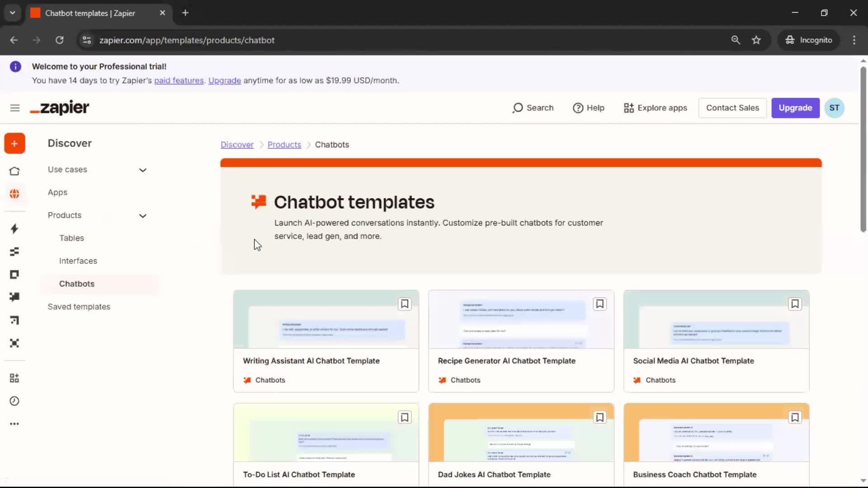
Task: Click the Search button in header
Action: (533, 108)
